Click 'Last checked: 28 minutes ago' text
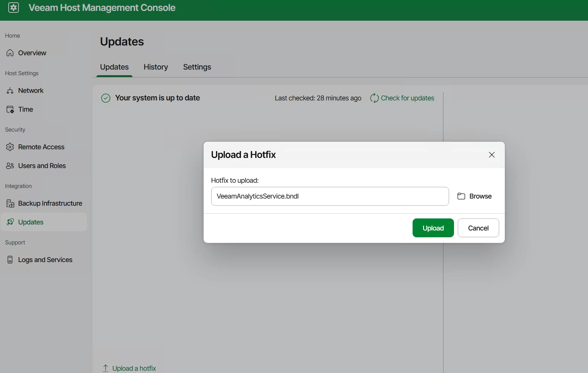588x373 pixels. pos(318,98)
